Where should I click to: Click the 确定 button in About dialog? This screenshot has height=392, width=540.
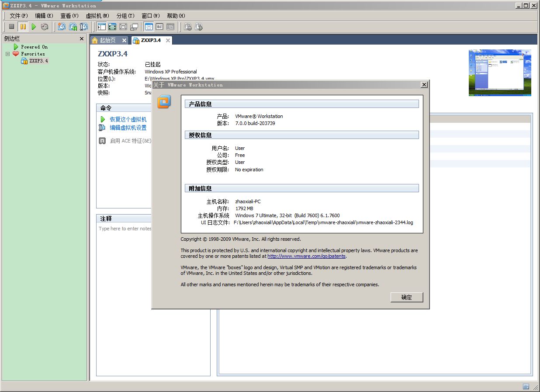tap(407, 297)
